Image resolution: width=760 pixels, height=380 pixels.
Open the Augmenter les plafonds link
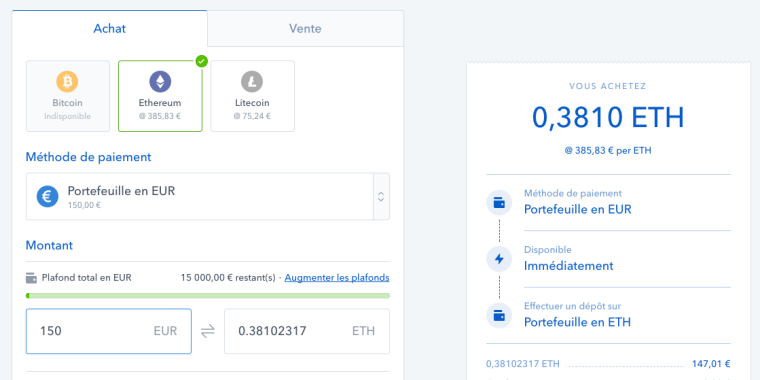(x=337, y=278)
